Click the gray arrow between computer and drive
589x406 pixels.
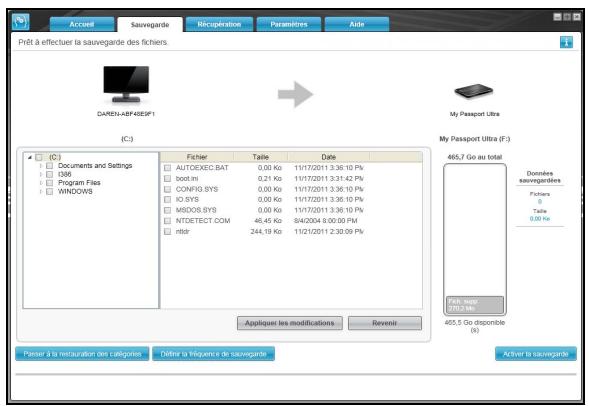(296, 94)
